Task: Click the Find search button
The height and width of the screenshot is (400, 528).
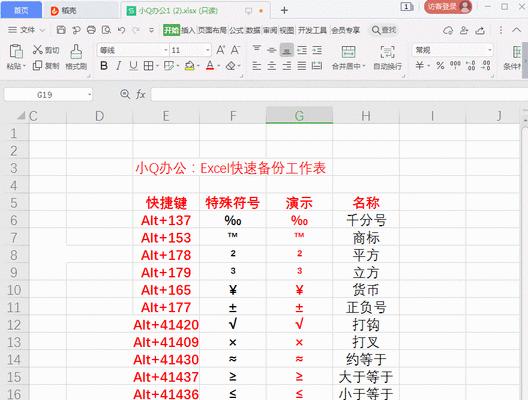Action: point(384,30)
